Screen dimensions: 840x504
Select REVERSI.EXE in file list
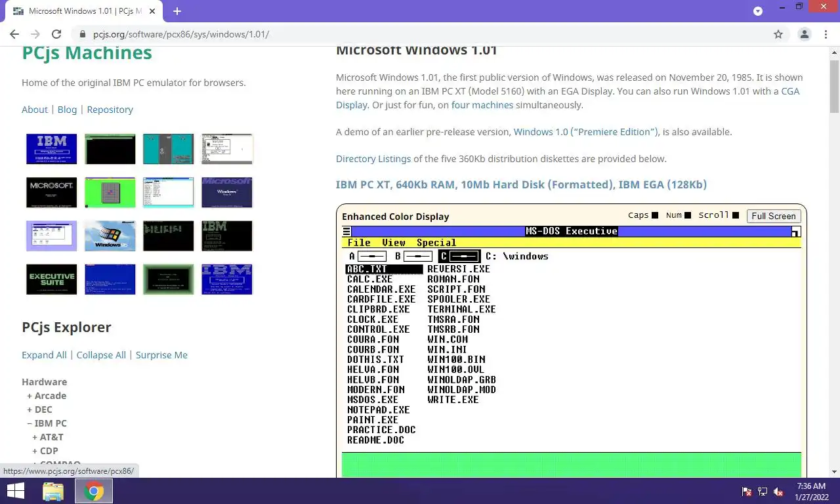458,269
